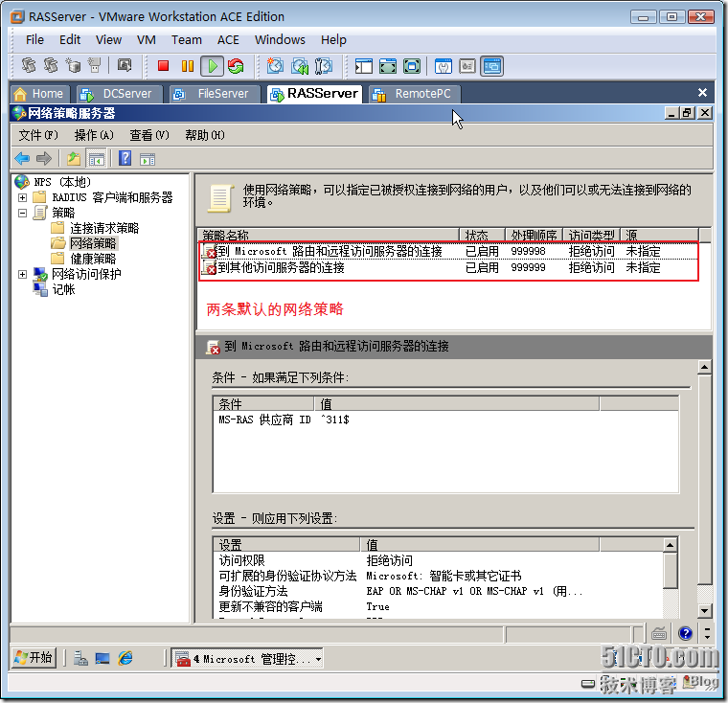Click details pane scroll down arrow
Screen dimensions: 728x703
(705, 611)
